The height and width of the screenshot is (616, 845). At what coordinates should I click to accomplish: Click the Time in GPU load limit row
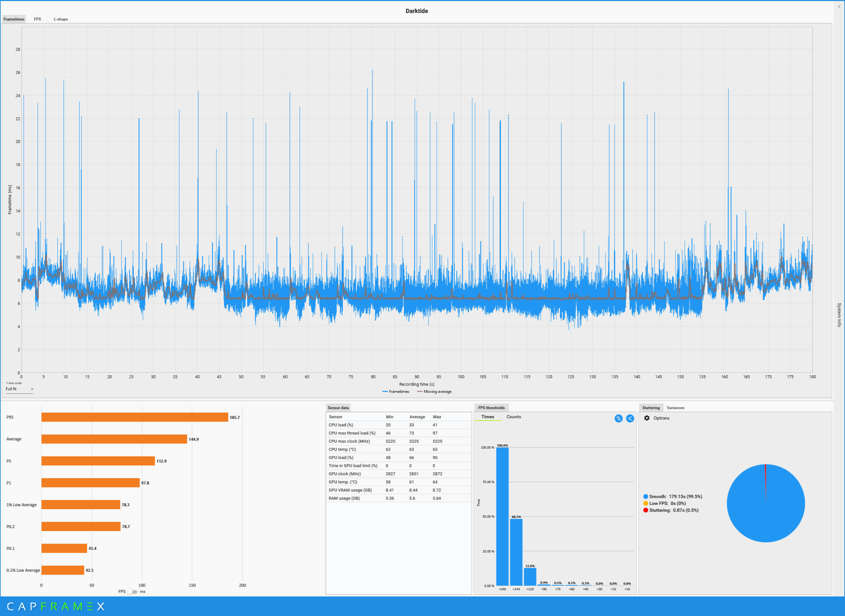tap(399, 466)
